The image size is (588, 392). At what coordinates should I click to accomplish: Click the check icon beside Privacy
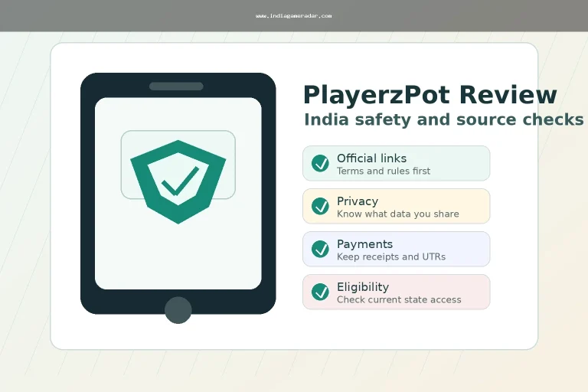(320, 206)
